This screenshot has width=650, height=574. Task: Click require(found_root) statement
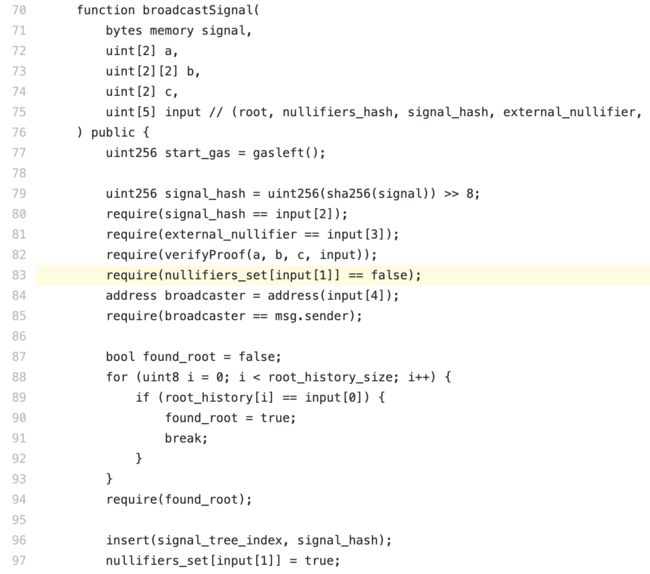click(179, 500)
